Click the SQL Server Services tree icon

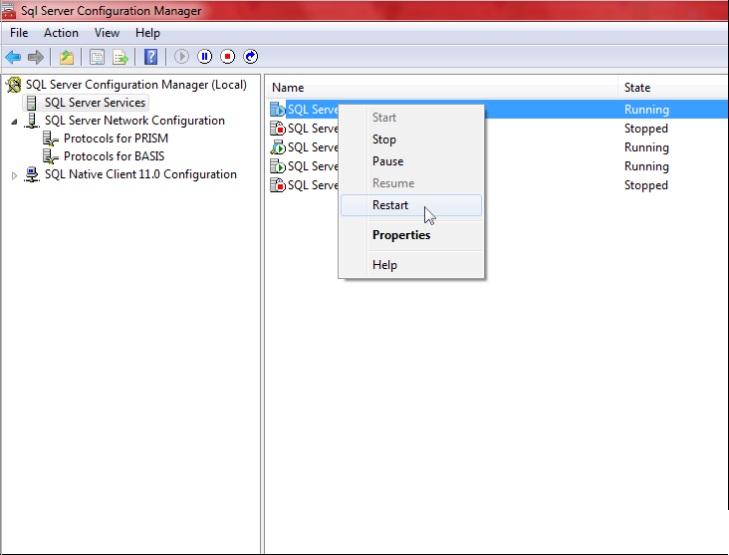(x=32, y=103)
